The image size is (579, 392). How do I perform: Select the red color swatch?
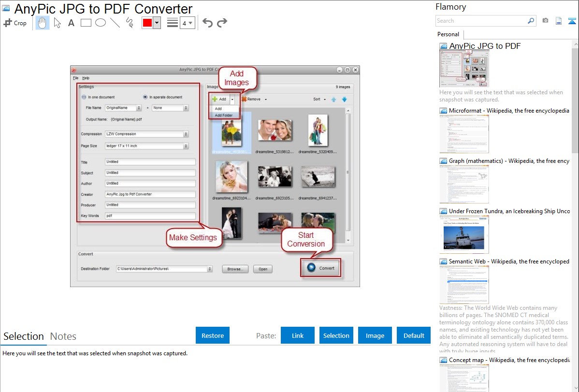pos(147,23)
